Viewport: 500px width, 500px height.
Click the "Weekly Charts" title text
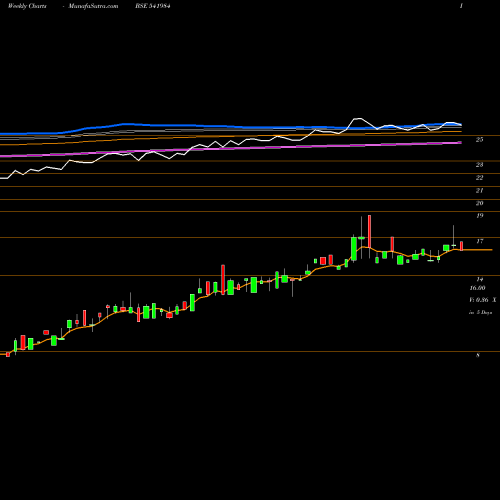[x=27, y=6]
